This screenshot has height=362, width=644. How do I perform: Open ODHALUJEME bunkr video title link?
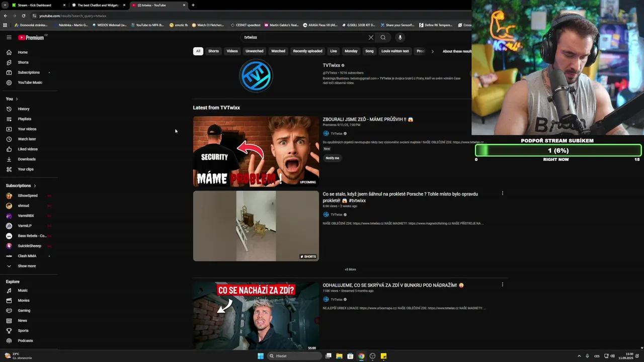(x=393, y=285)
